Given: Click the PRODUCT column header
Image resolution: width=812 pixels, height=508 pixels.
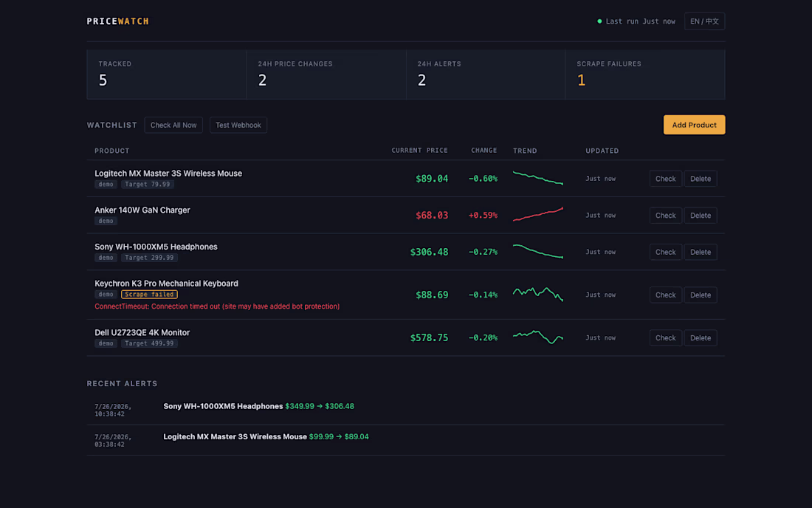Looking at the screenshot, I should click(112, 151).
